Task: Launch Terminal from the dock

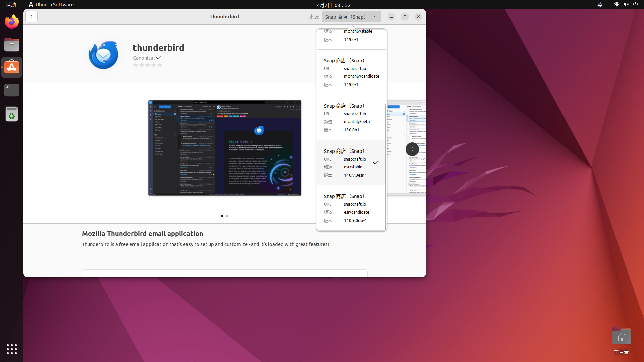Action: click(x=12, y=90)
